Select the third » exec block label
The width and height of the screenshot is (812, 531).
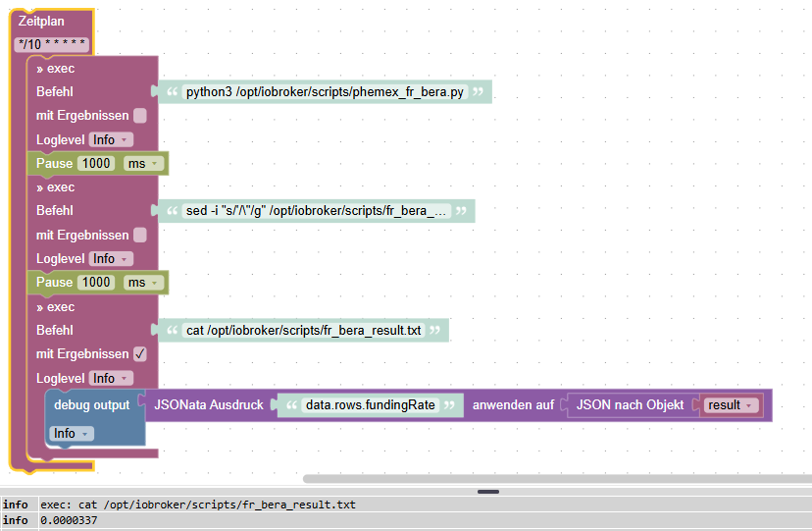pos(56,306)
